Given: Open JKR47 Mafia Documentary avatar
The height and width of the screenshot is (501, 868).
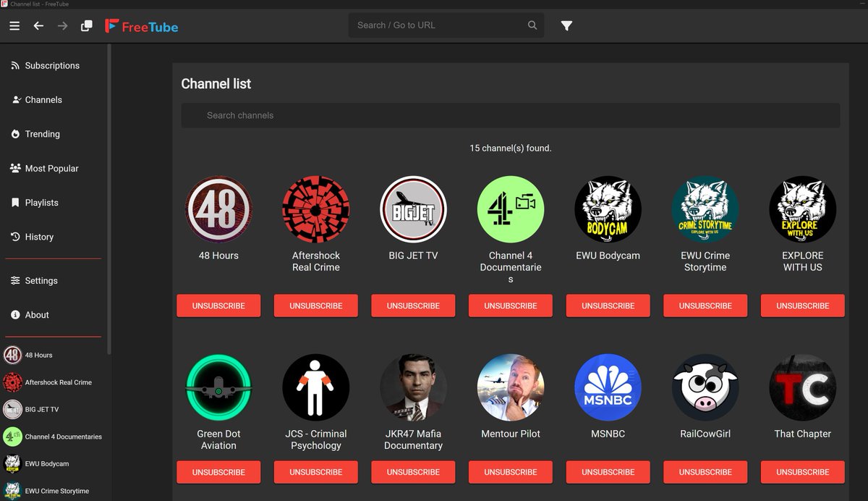Looking at the screenshot, I should tap(413, 387).
